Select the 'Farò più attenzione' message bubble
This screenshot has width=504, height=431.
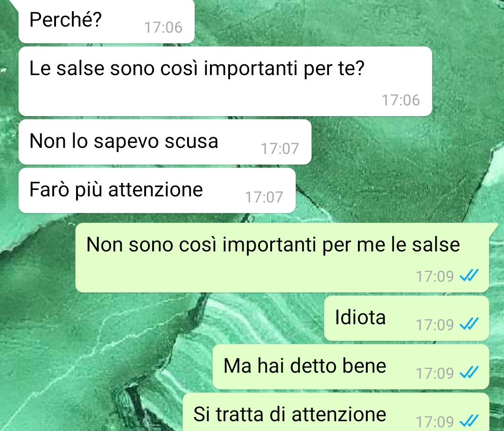(157, 190)
